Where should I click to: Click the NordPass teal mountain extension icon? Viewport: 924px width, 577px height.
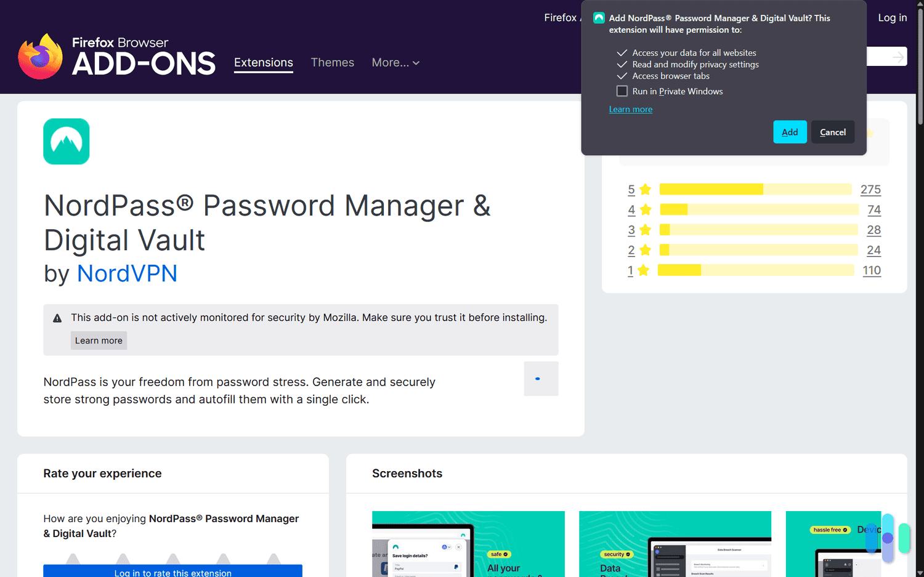click(66, 141)
